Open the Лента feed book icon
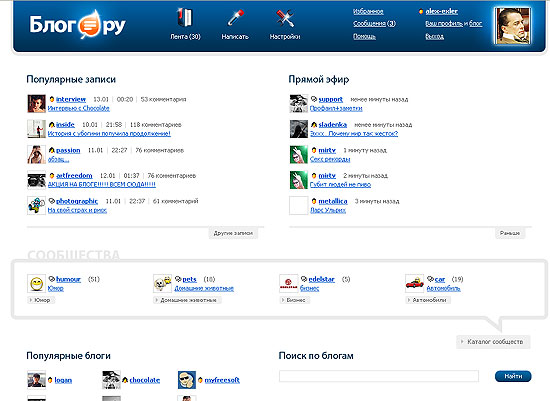Image resolution: width=550 pixels, height=401 pixels. [185, 18]
